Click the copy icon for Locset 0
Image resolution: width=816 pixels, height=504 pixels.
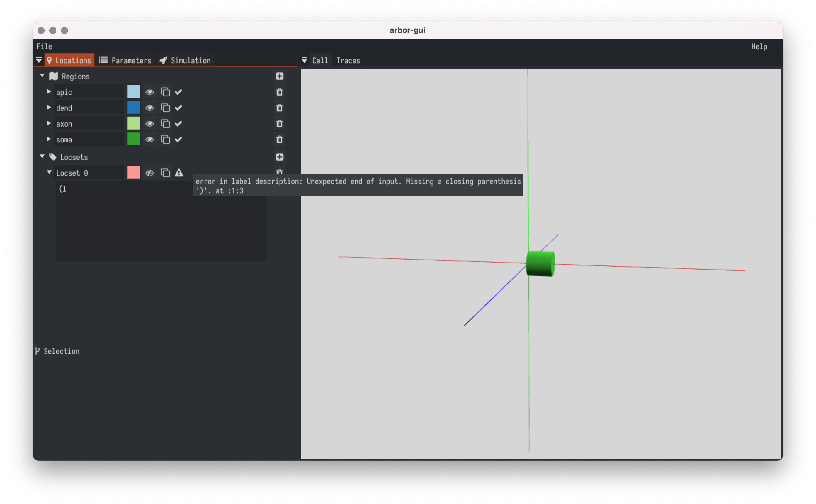165,173
